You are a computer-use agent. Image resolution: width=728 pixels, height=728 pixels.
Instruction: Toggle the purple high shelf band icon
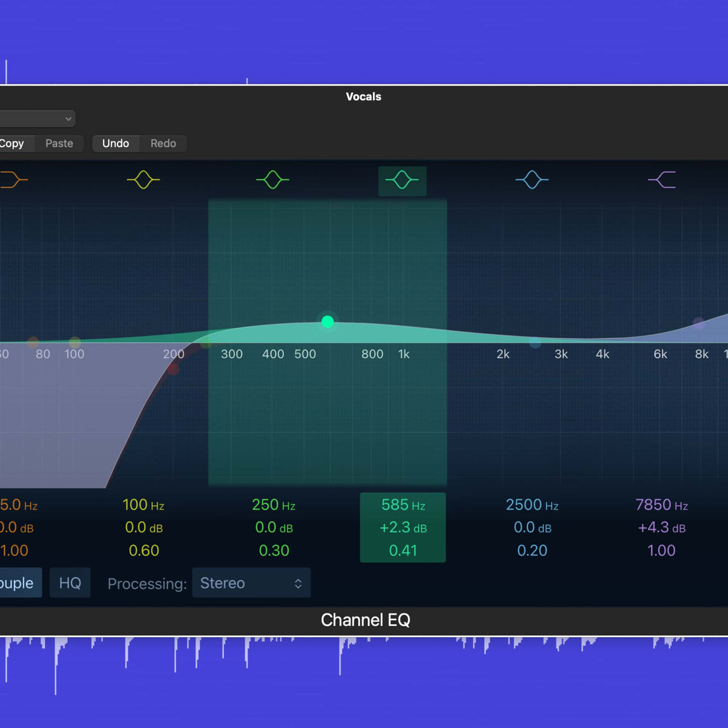click(x=662, y=180)
